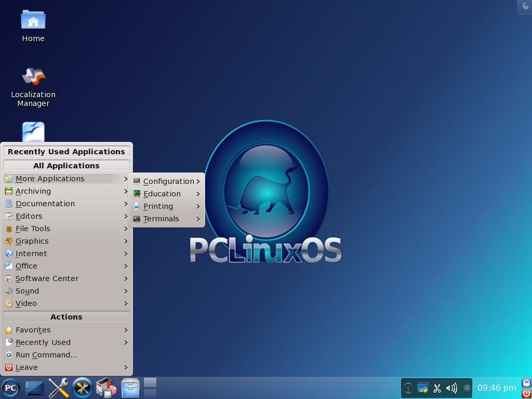Open the Klipper scissors clipboard icon
This screenshot has height=399, width=532.
[x=437, y=388]
